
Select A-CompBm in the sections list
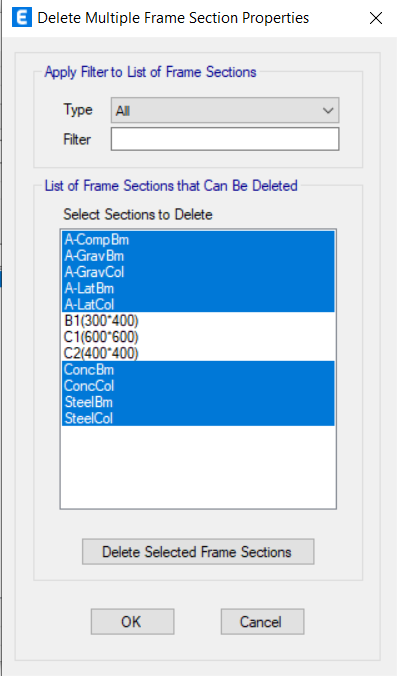pos(198,239)
